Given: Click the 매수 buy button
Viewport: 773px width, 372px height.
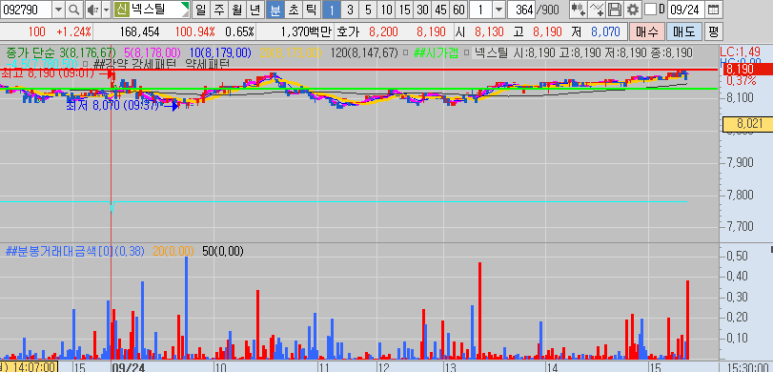Looking at the screenshot, I should [x=647, y=32].
